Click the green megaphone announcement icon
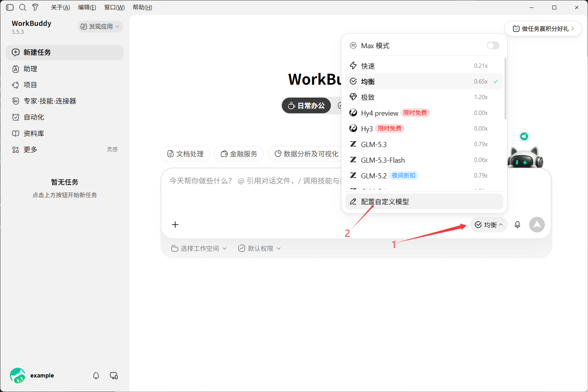The image size is (588, 392). 524,136
